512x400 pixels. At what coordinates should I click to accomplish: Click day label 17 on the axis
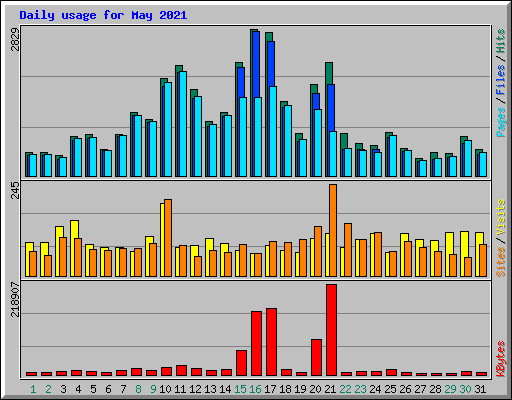pos(270,389)
